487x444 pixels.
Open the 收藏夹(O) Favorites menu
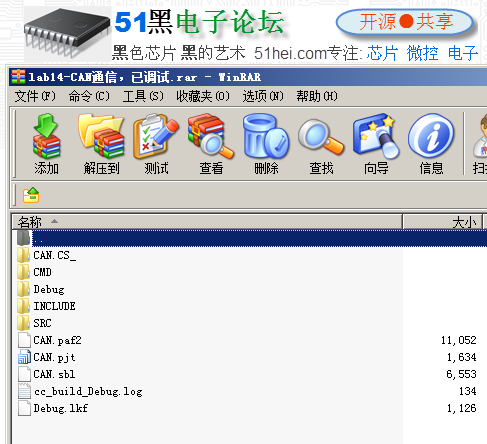[203, 96]
